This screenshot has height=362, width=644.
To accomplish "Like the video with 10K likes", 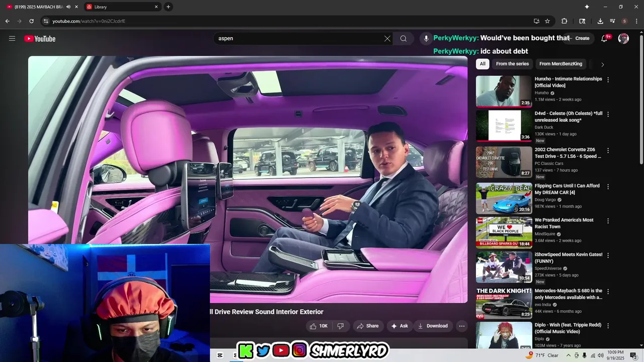I will tap(318, 326).
